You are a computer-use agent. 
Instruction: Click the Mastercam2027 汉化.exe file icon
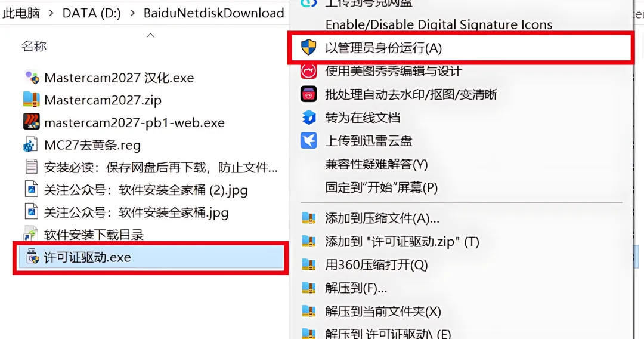(32, 77)
